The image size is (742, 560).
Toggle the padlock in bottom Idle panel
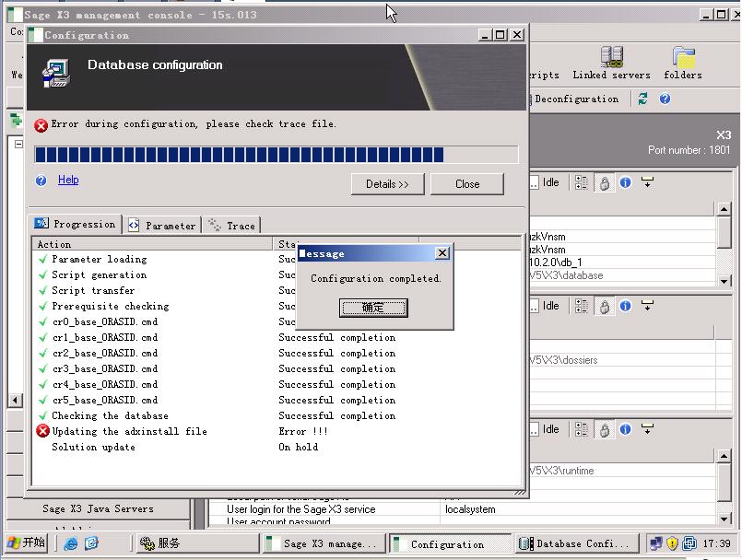coord(604,430)
